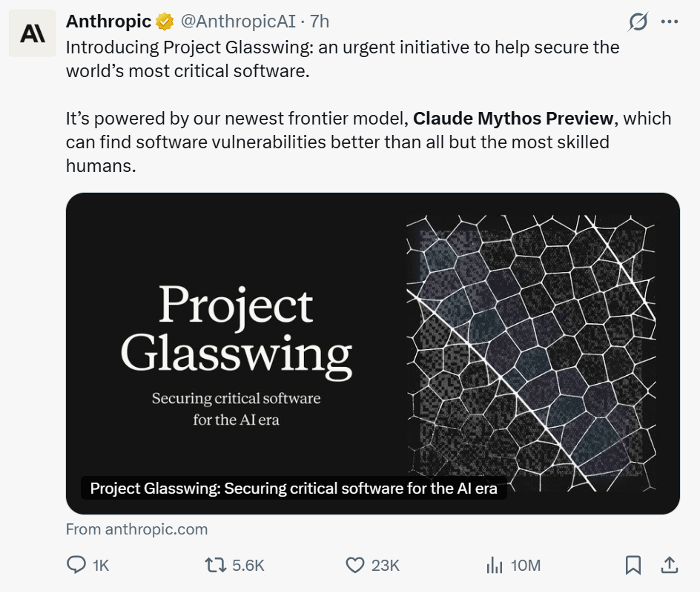The width and height of the screenshot is (700, 599).
Task: Follow the anthropic.com source link
Action: click(x=136, y=529)
